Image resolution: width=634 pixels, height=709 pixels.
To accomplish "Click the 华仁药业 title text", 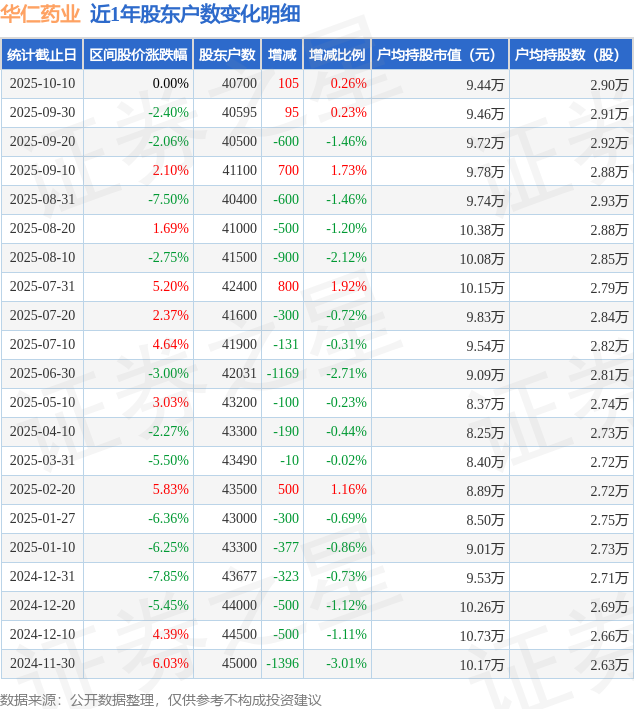I will pyautogui.click(x=40, y=14).
